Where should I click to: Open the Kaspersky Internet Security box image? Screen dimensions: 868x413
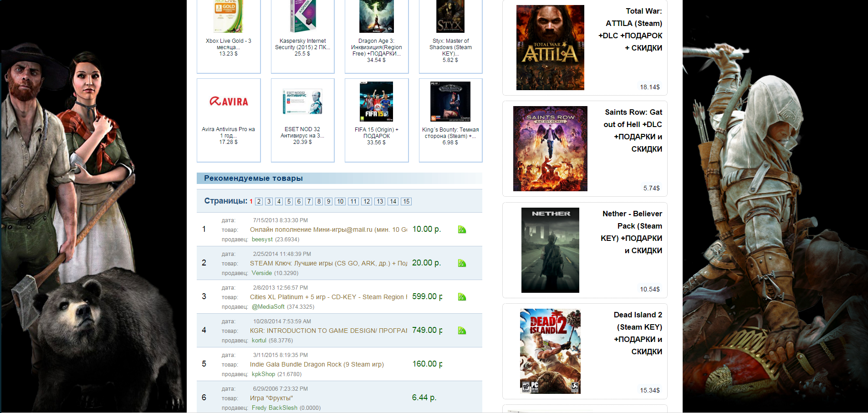point(303,16)
